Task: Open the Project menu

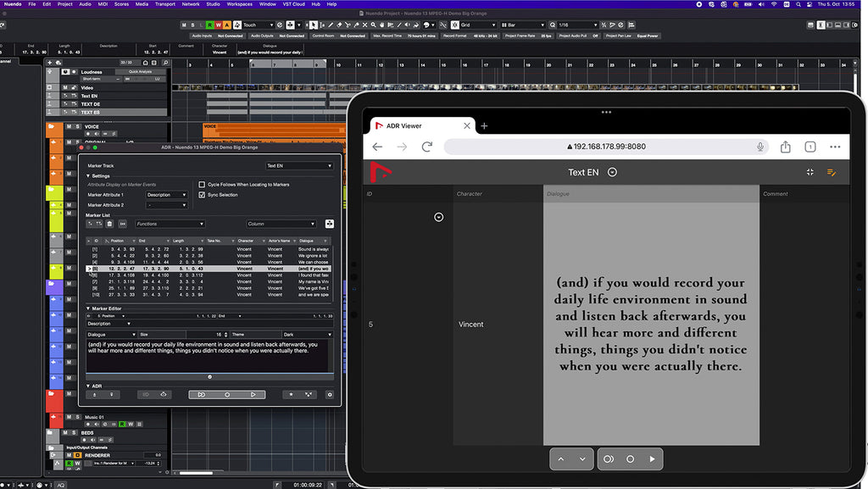Action: [x=64, y=4]
